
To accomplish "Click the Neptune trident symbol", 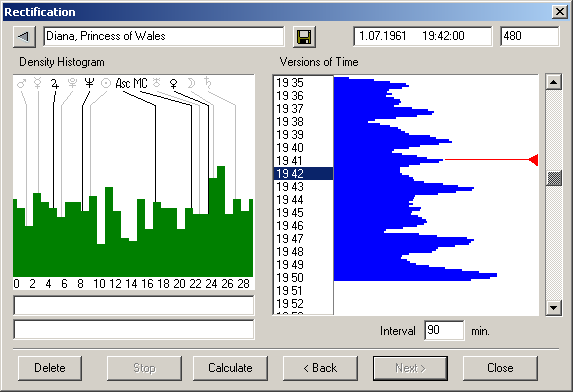I will [89, 83].
